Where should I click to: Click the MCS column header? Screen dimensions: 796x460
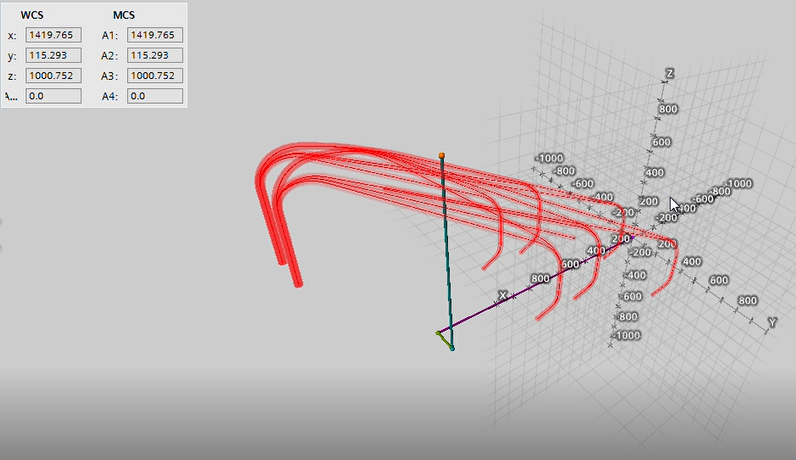pos(125,15)
